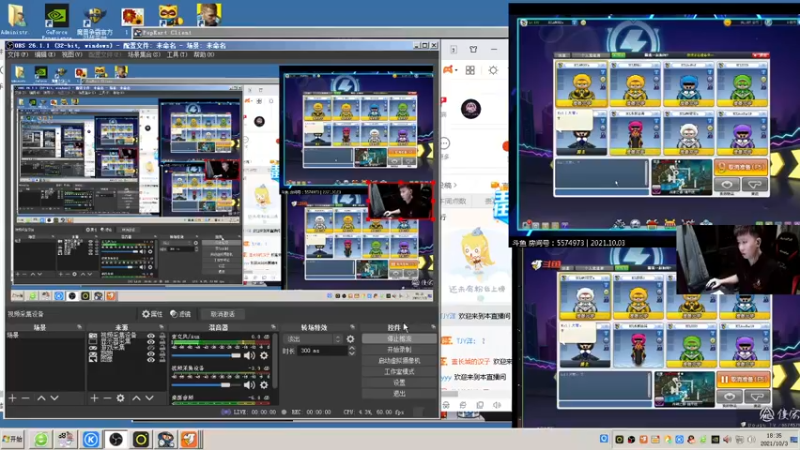Click blue K icon in taskbar
The width and height of the screenshot is (800, 450).
(x=91, y=439)
